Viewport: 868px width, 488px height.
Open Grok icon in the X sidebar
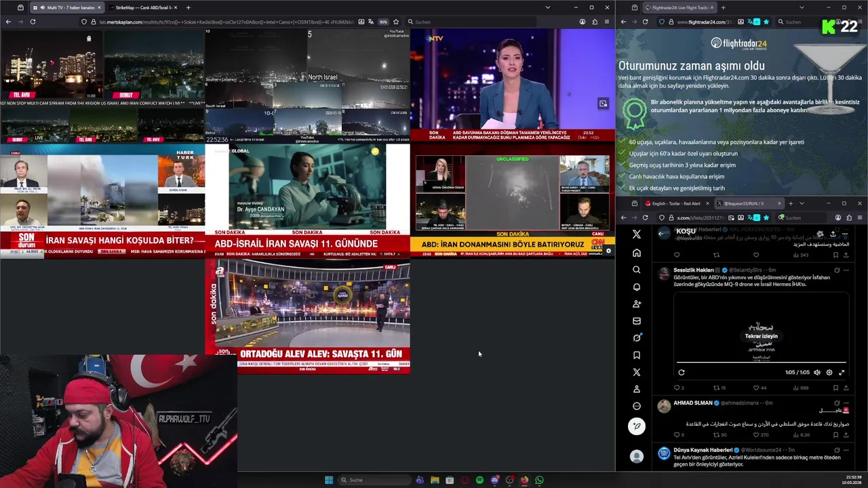click(x=636, y=338)
